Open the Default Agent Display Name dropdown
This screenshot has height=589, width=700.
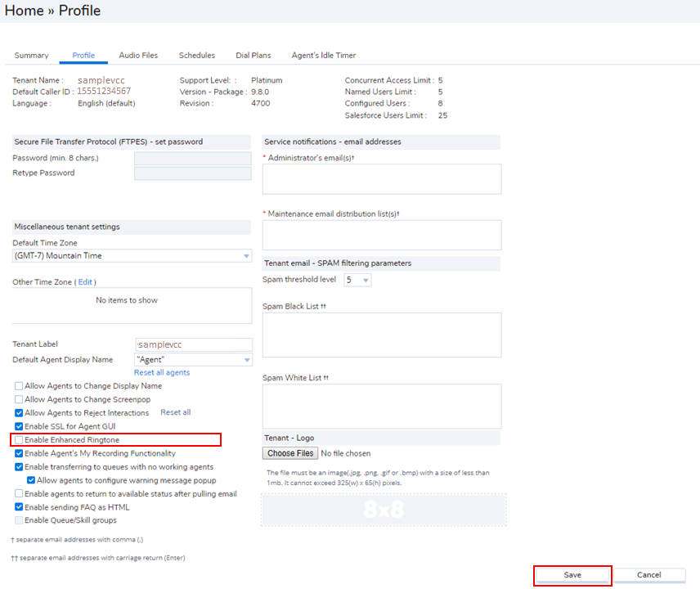point(193,360)
